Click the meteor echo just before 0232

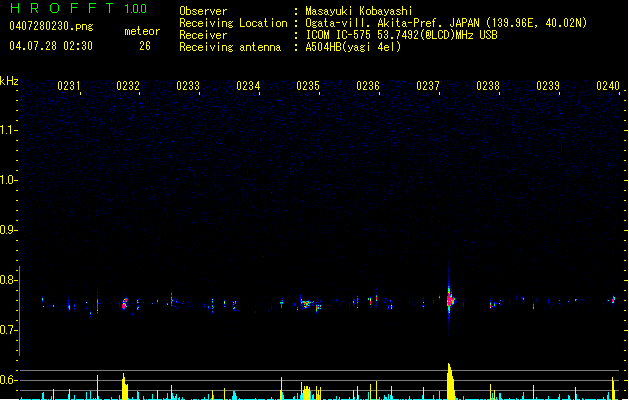(x=125, y=303)
